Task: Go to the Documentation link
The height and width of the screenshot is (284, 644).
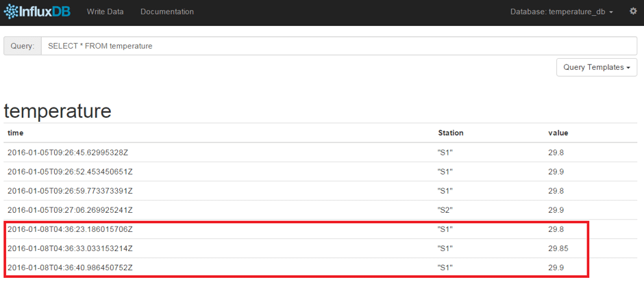Action: 166,12
